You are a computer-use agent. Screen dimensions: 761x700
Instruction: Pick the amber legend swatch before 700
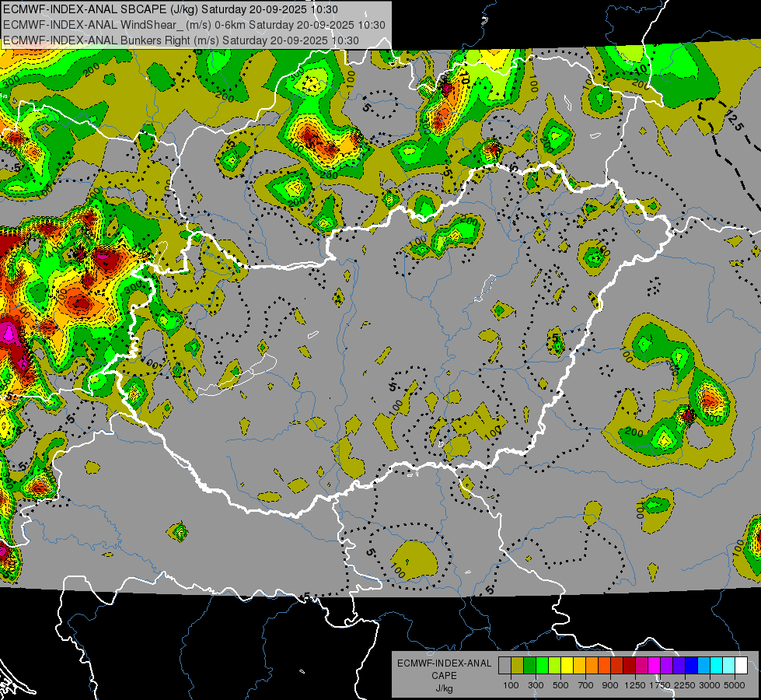579,666
